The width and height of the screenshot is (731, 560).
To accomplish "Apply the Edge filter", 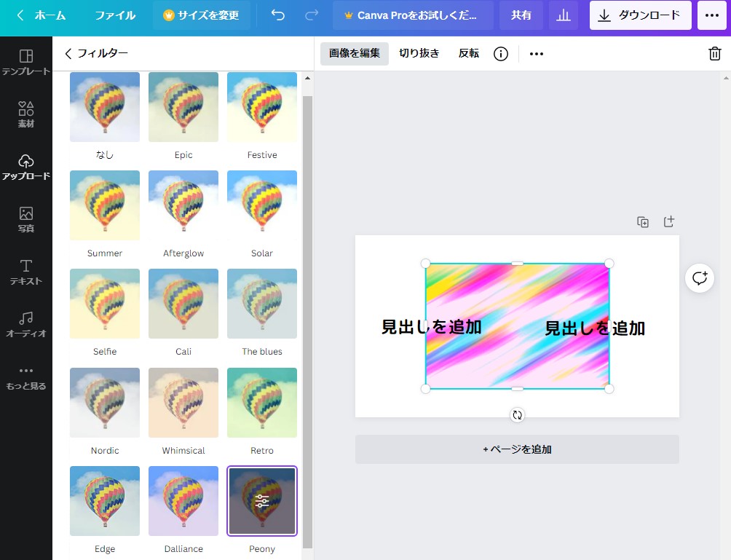I will pos(105,501).
